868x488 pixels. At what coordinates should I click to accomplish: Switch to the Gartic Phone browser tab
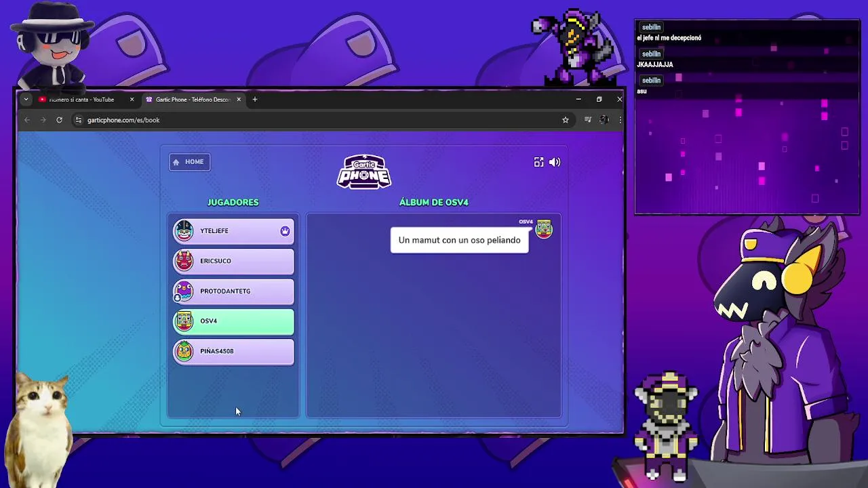[193, 100]
